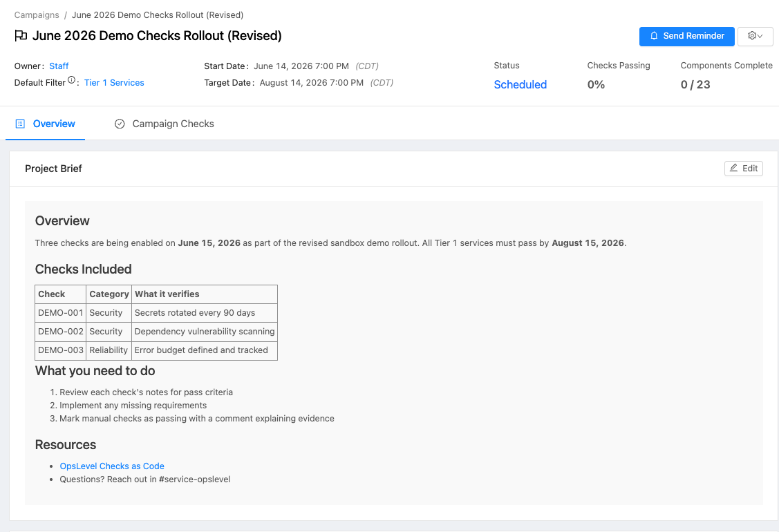Click the Start Date value
Image resolution: width=779 pixels, height=532 pixels.
coord(301,66)
